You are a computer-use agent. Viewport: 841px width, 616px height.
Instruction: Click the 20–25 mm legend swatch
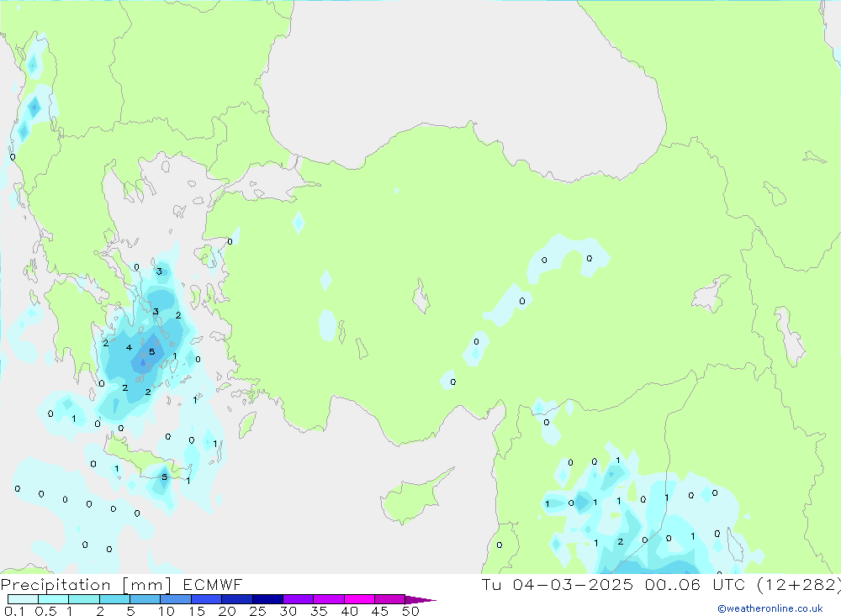pos(237,599)
